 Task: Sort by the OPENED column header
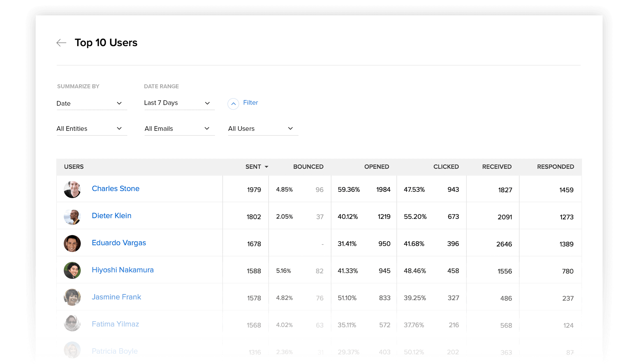coord(376,167)
